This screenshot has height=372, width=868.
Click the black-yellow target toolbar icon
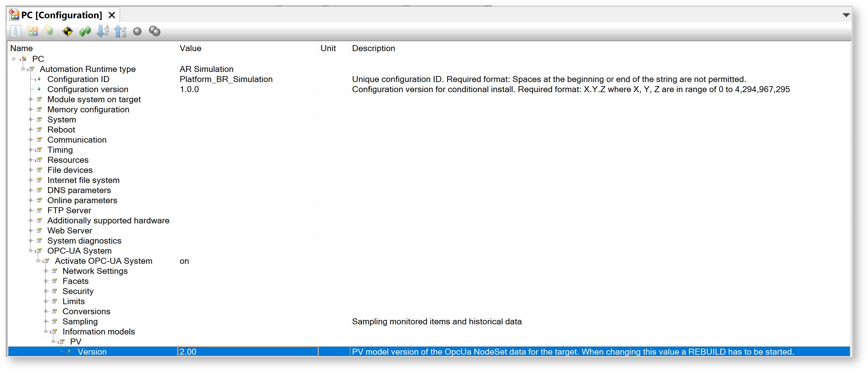67,31
